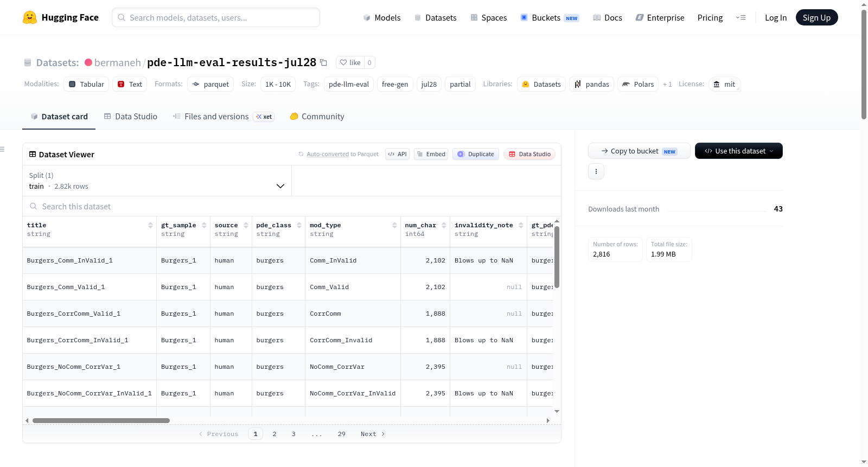
Task: Click the Dataset Viewer table icon
Action: tap(33, 154)
